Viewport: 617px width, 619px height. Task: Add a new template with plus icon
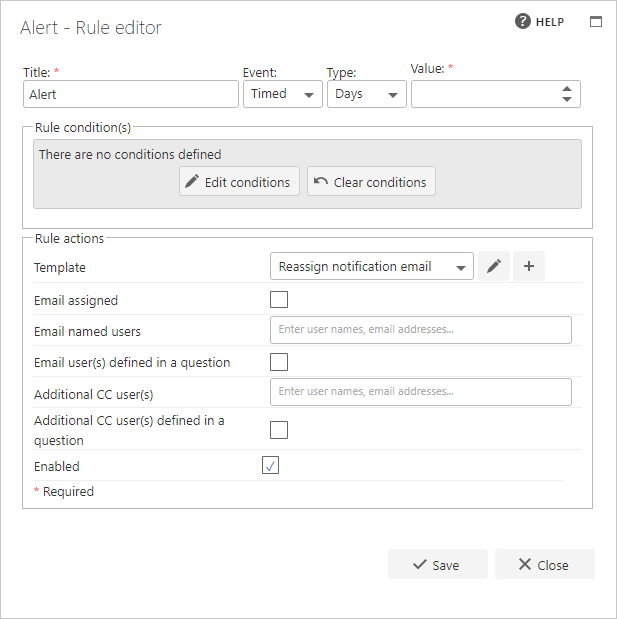pos(529,266)
